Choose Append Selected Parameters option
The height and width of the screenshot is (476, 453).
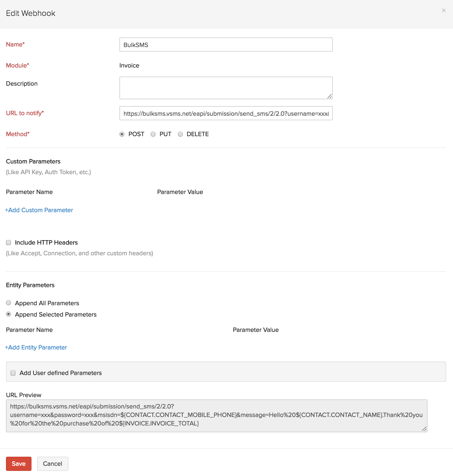[x=9, y=314]
